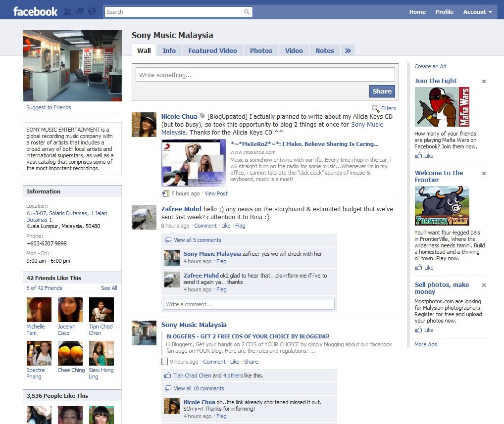Screen dimensions: 504x424
Task: Click the MsXeRoZ blog link title
Action: pyautogui.click(x=304, y=144)
